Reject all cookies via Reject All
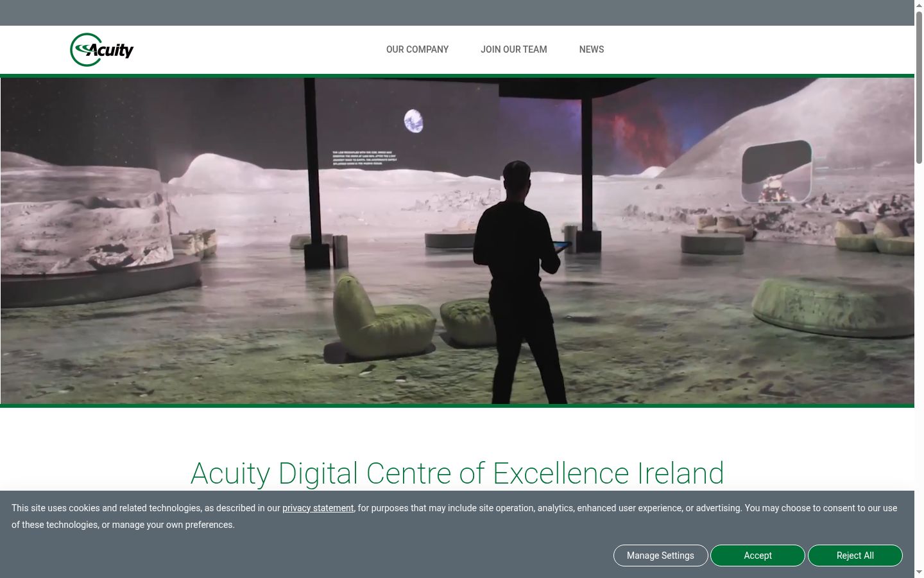Viewport: 924px width, 578px height. (855, 556)
